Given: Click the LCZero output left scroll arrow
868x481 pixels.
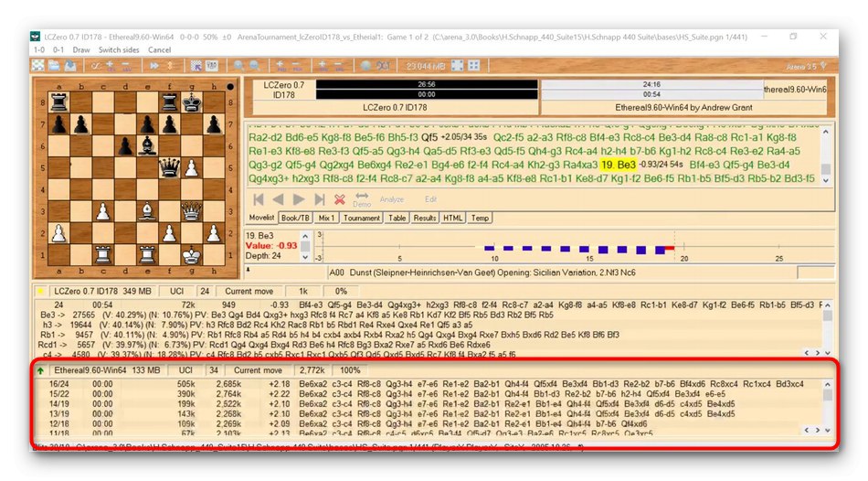Looking at the screenshot, I should click(x=807, y=352).
